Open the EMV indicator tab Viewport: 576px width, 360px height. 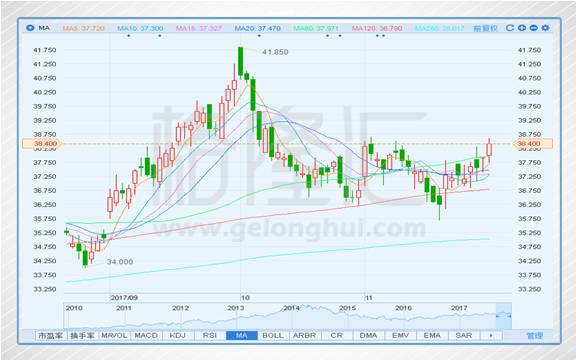coord(400,335)
